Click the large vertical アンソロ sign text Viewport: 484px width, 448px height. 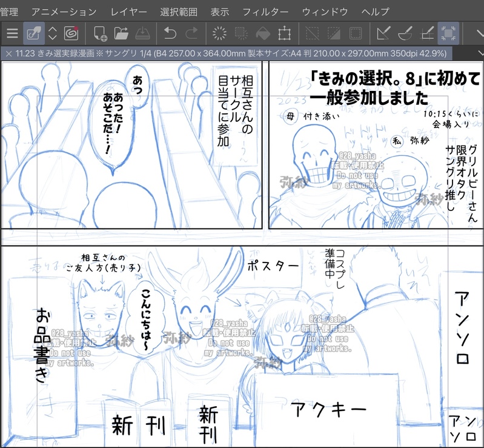tap(462, 327)
